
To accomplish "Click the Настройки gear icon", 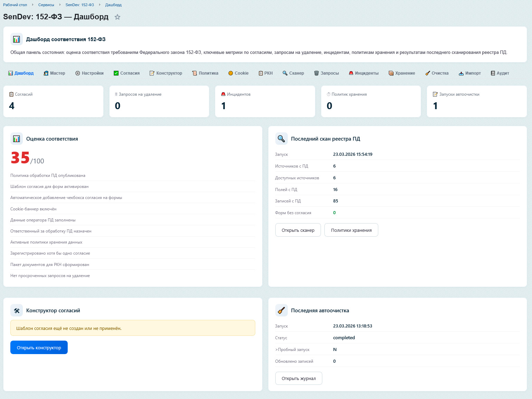I will [78, 73].
